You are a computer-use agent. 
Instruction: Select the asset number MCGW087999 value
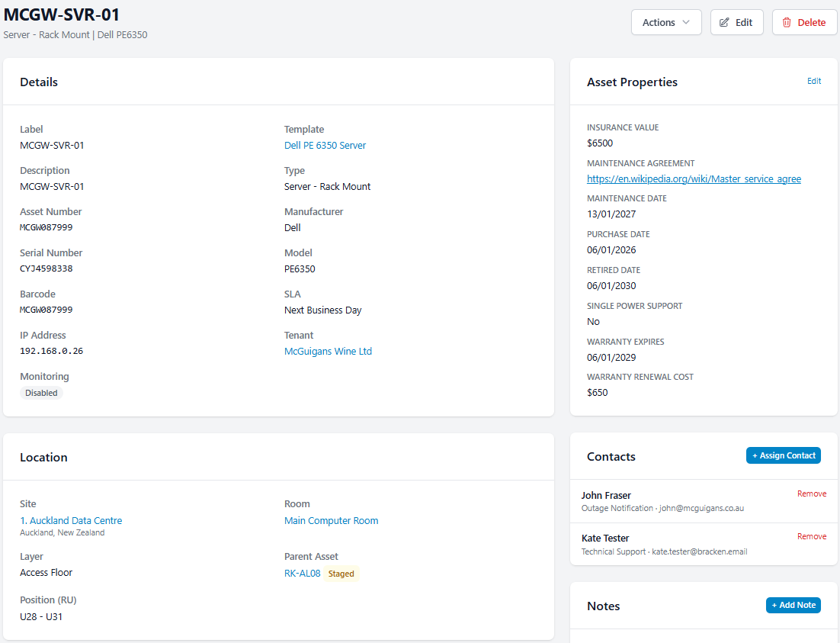pyautogui.click(x=46, y=227)
